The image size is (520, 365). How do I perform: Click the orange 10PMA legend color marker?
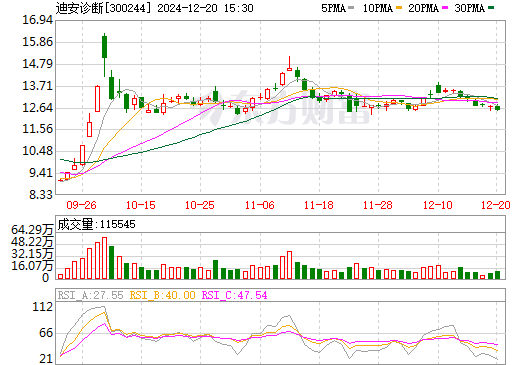tap(399, 8)
